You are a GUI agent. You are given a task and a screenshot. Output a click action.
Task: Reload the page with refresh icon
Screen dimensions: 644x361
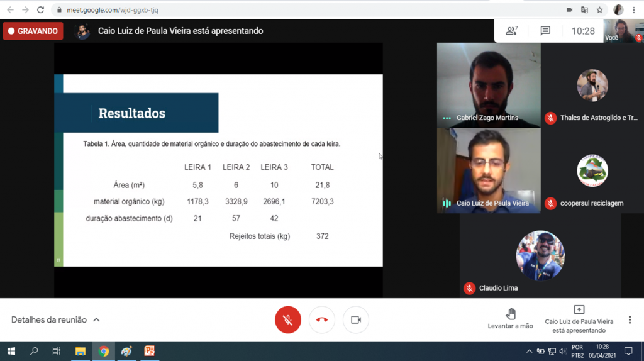pyautogui.click(x=40, y=10)
